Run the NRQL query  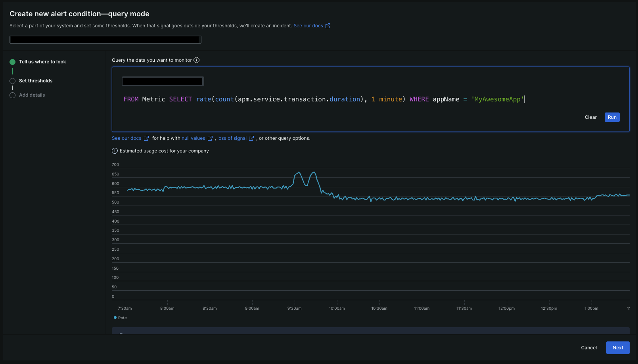pyautogui.click(x=612, y=117)
